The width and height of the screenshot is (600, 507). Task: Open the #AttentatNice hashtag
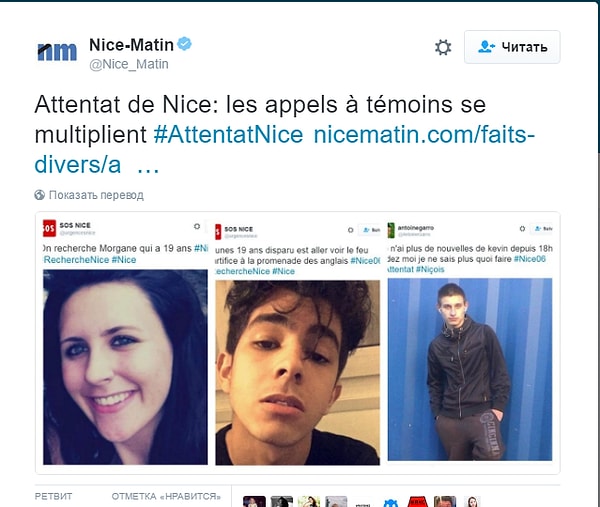[228, 134]
